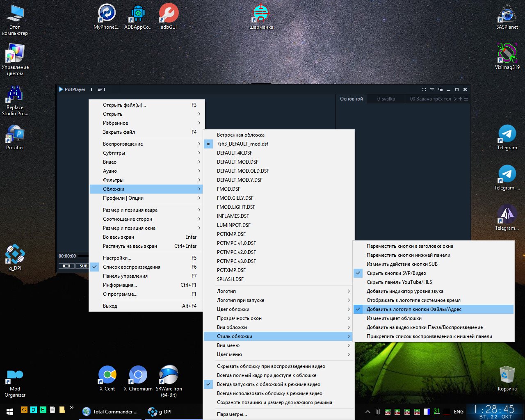Click Параметры... at bottom of skins menu
This screenshot has height=420, width=525.
click(278, 414)
